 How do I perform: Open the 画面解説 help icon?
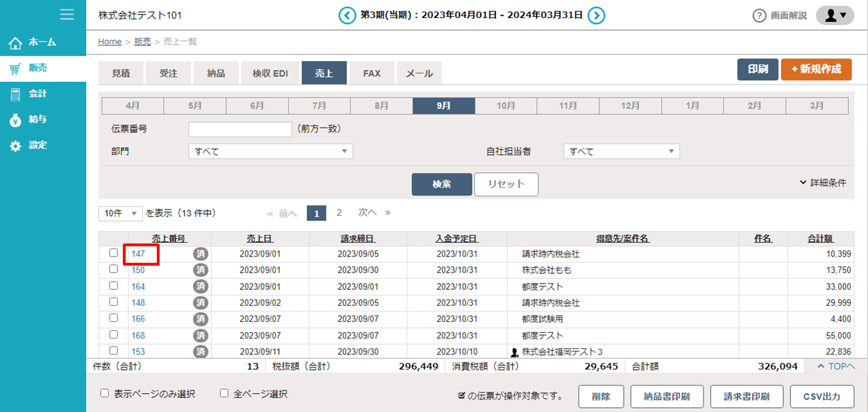click(759, 15)
